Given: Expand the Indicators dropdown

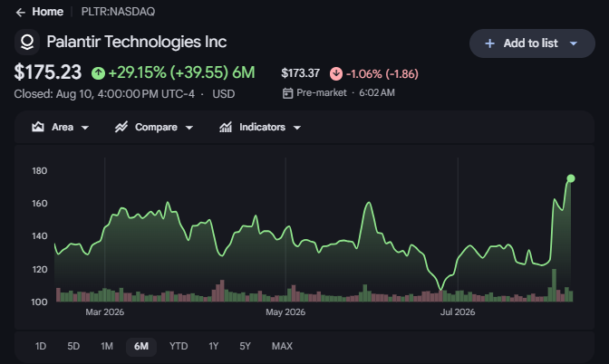Looking at the screenshot, I should (x=260, y=128).
